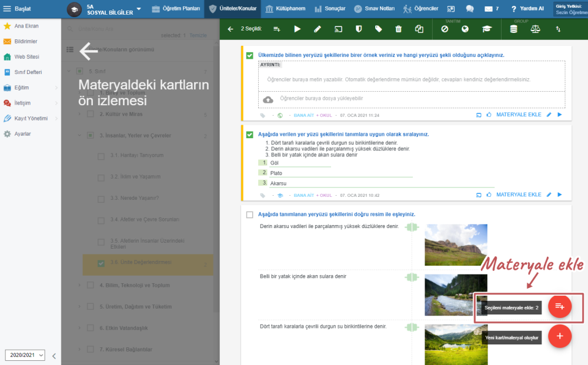Click the back arrow in green toolbar
Screen dimensions: 588x365
tap(230, 29)
